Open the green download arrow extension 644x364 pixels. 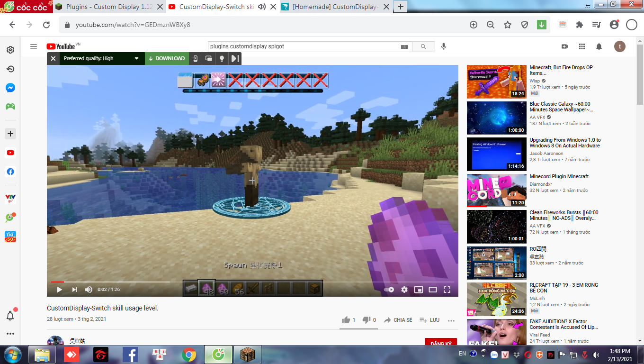542,25
